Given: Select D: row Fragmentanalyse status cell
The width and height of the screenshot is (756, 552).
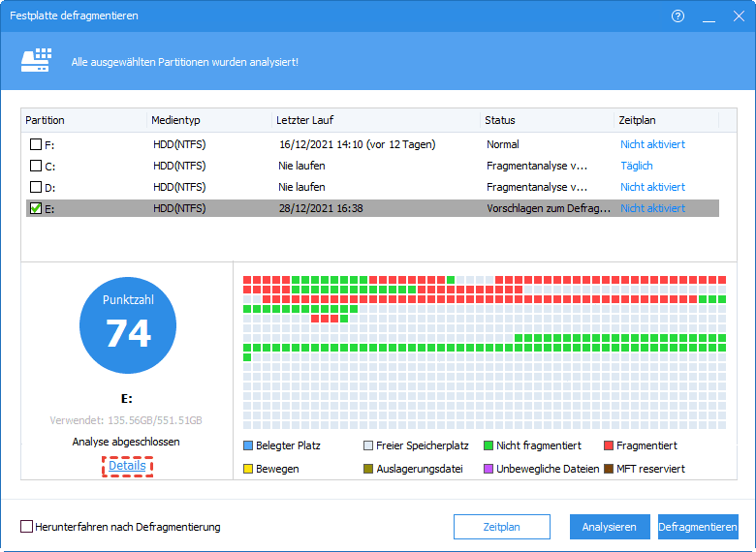Looking at the screenshot, I should click(537, 187).
